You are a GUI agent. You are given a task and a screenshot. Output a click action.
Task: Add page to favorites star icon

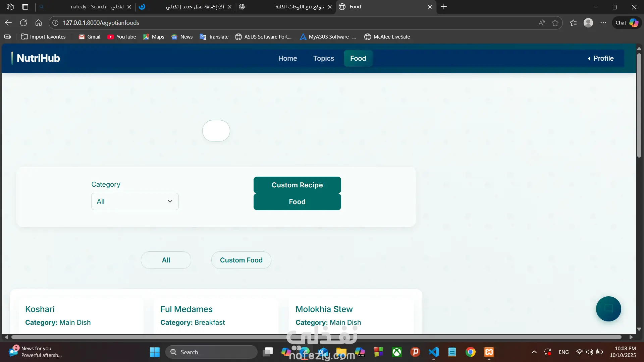point(555,23)
